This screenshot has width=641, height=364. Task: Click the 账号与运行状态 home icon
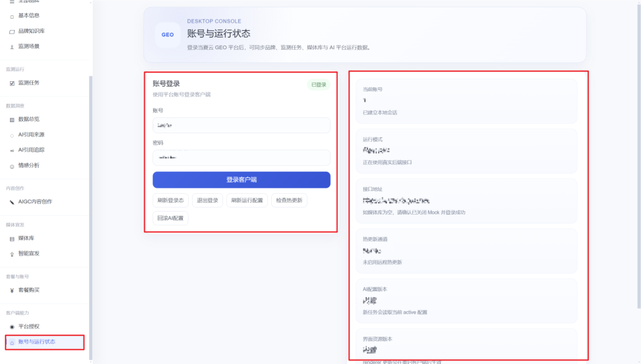(12, 342)
